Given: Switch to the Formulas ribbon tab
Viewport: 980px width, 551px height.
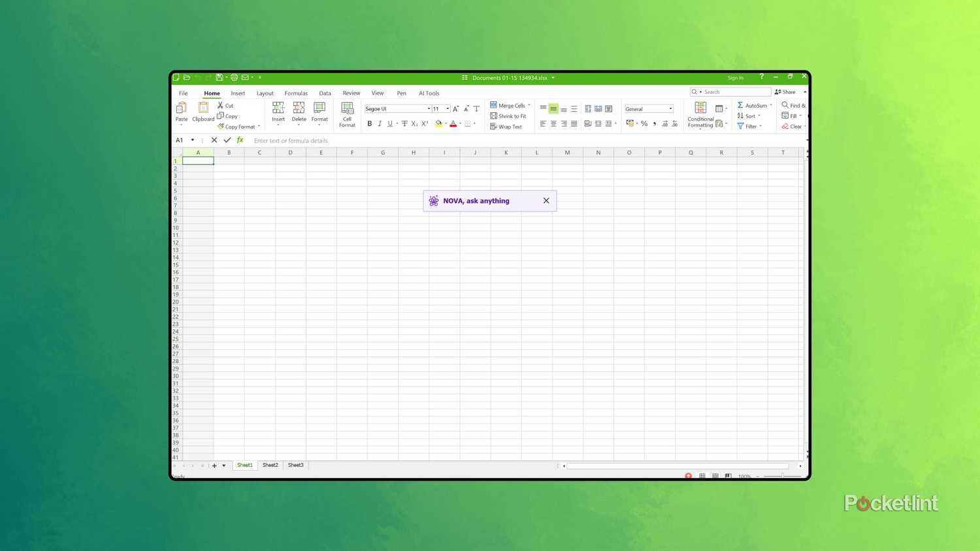Looking at the screenshot, I should 296,93.
